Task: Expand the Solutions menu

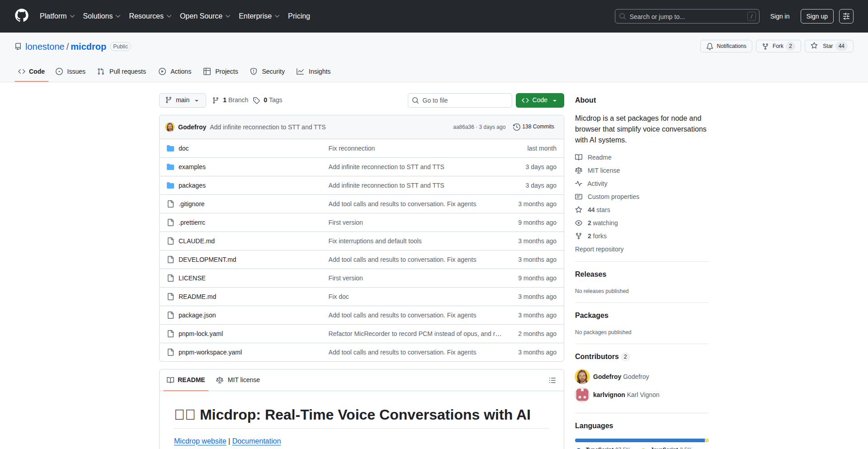Action: point(102,16)
